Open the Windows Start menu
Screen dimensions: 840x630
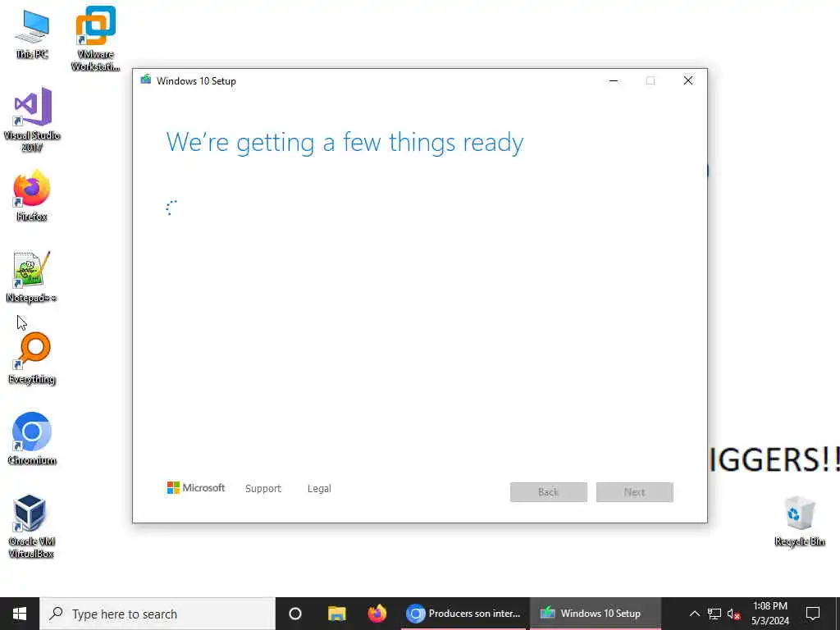[x=20, y=614]
